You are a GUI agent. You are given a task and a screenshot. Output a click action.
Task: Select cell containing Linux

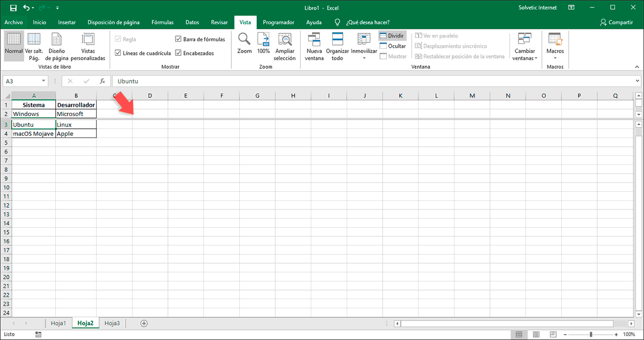[x=76, y=125]
